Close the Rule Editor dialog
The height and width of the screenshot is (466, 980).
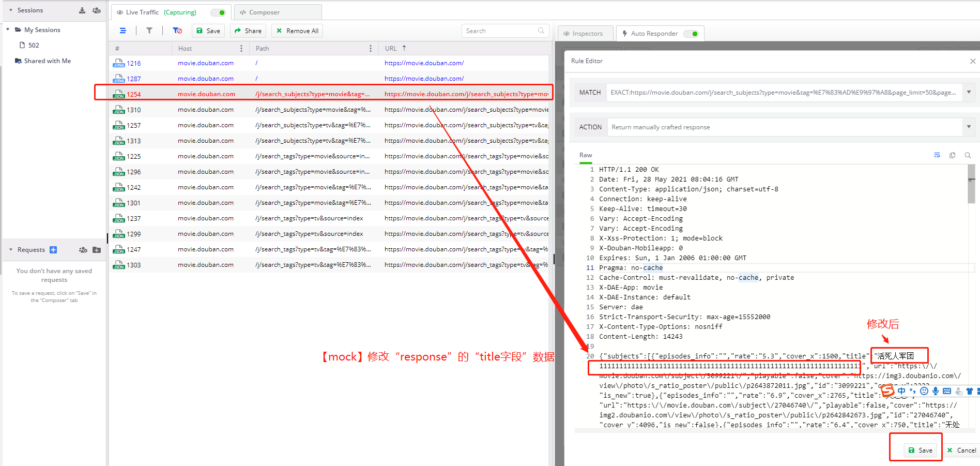click(x=973, y=61)
